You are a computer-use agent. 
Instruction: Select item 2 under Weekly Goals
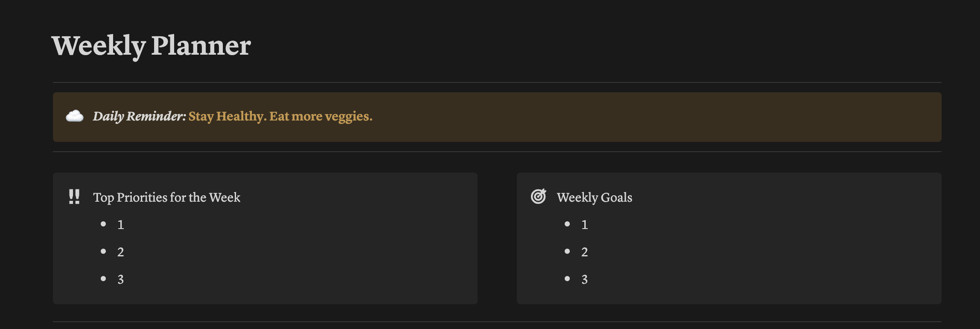click(585, 252)
